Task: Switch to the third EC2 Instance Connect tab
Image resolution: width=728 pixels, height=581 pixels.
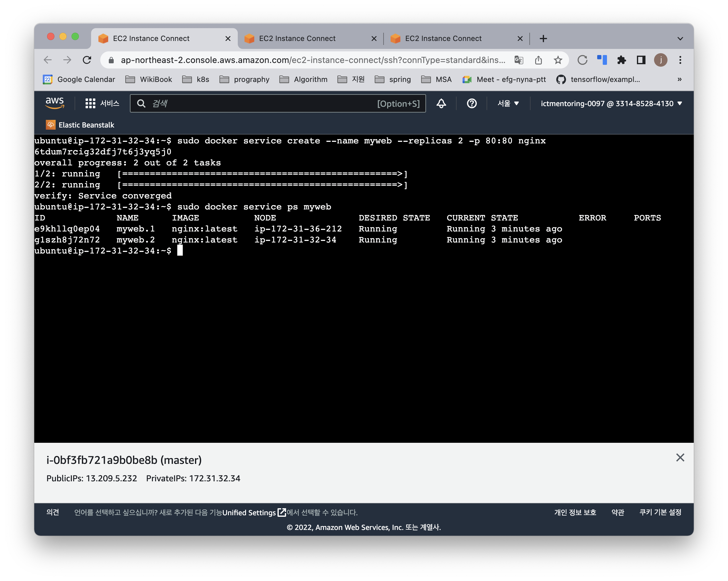Action: click(443, 39)
